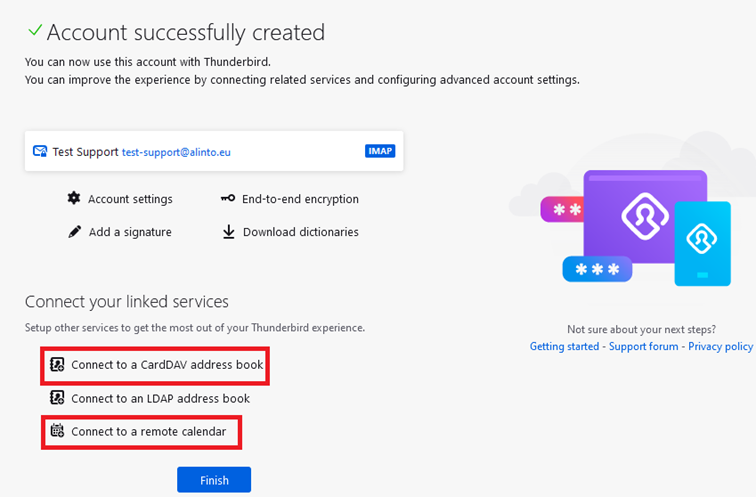The image size is (756, 497).
Task: Click the test-support@alinto.eu email address
Action: (176, 152)
